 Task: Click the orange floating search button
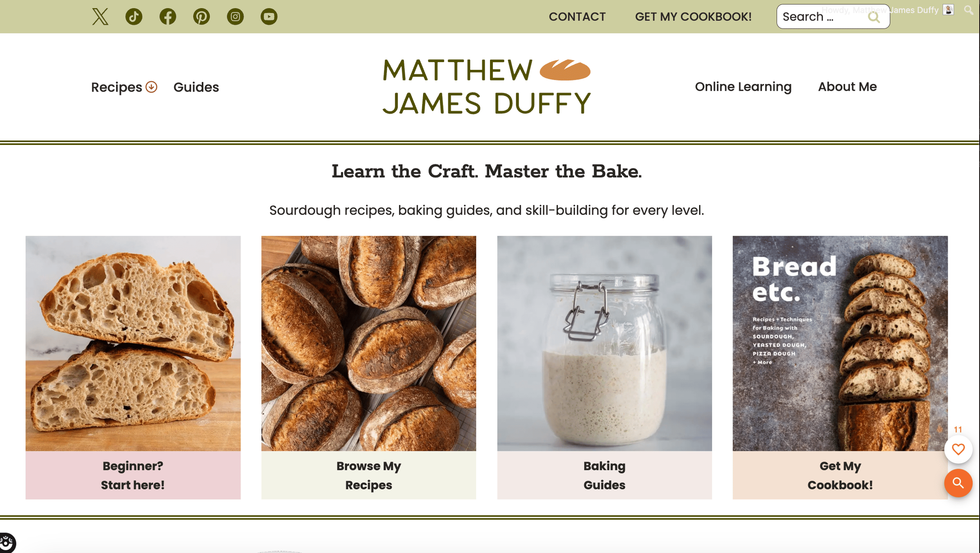[x=958, y=483]
